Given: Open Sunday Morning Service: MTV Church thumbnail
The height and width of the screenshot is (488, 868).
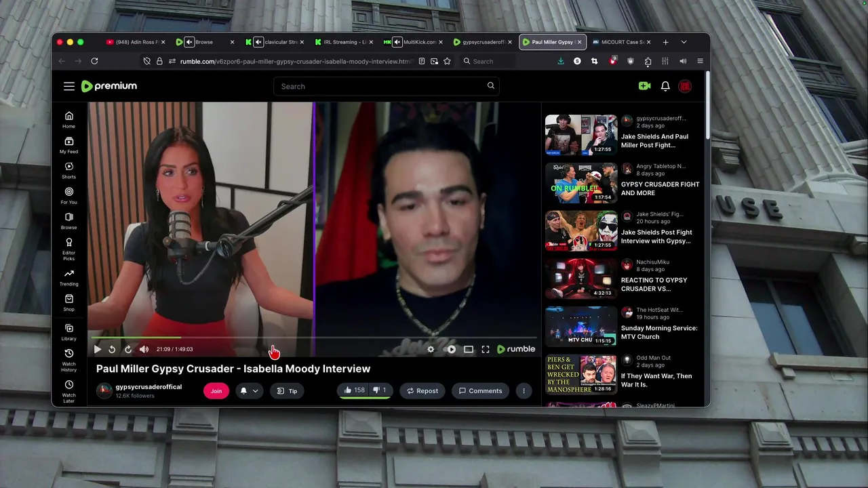Looking at the screenshot, I should pos(581,327).
